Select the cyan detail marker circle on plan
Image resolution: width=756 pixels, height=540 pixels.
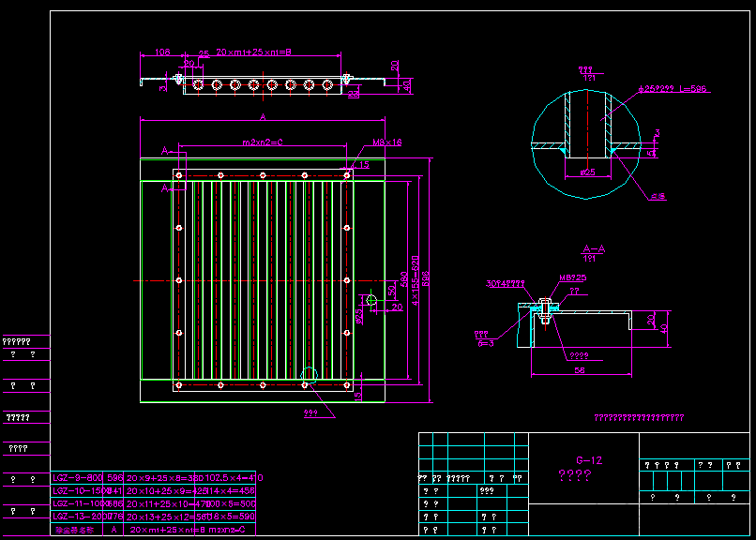(x=309, y=376)
